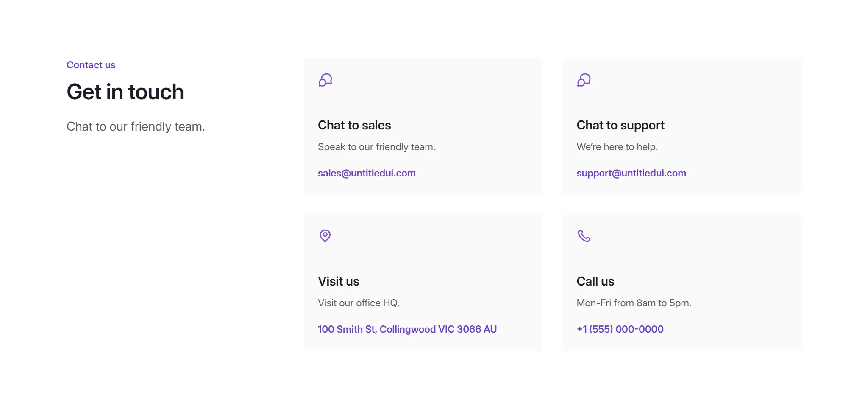Click the Contact us label
This screenshot has height=409, width=868.
(91, 65)
